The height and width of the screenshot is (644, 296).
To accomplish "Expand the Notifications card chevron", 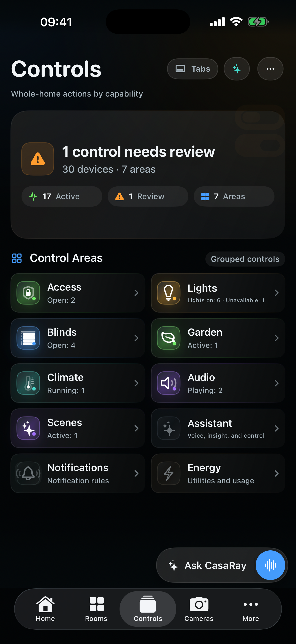I will point(136,473).
